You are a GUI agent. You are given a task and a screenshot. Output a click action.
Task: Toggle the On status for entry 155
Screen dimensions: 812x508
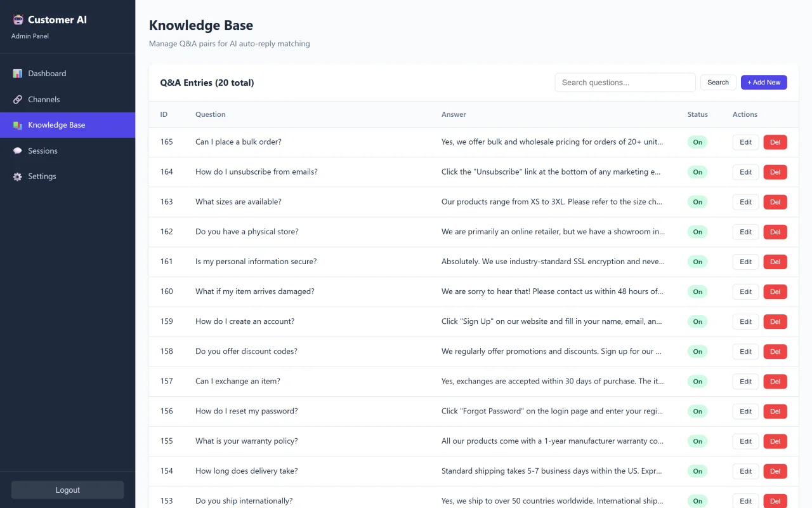[697, 441]
